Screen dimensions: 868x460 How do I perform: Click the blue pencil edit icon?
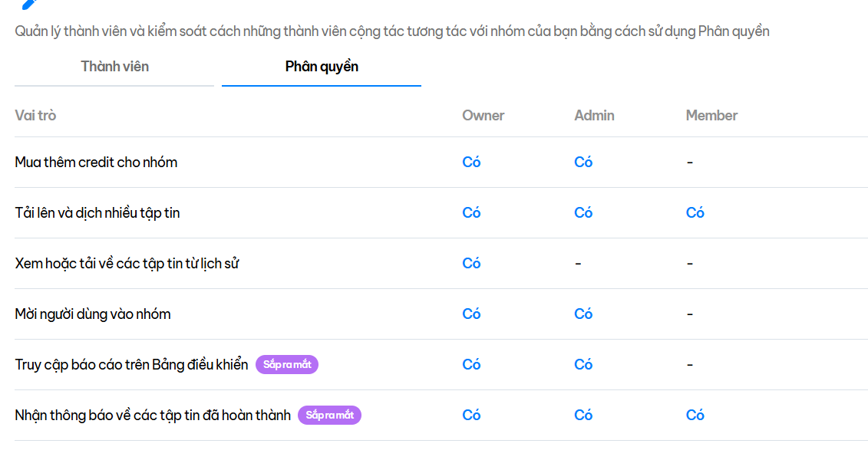[x=29, y=5]
